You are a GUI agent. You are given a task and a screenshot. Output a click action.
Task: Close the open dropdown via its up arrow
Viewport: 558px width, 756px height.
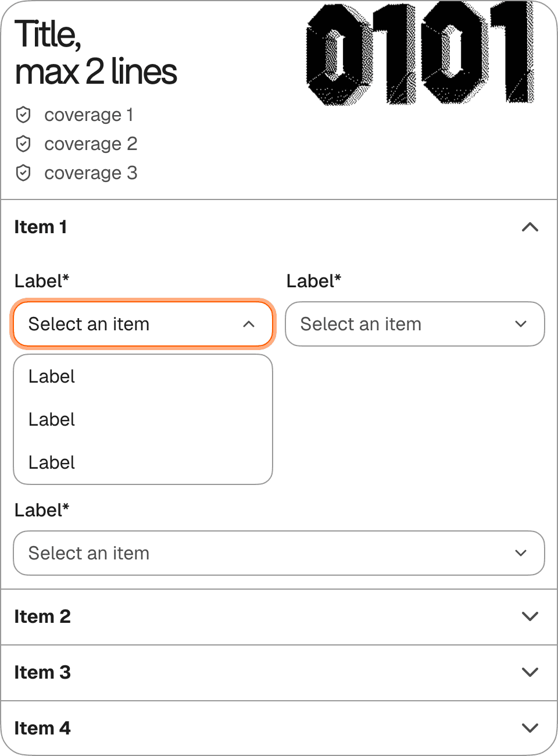tap(249, 324)
